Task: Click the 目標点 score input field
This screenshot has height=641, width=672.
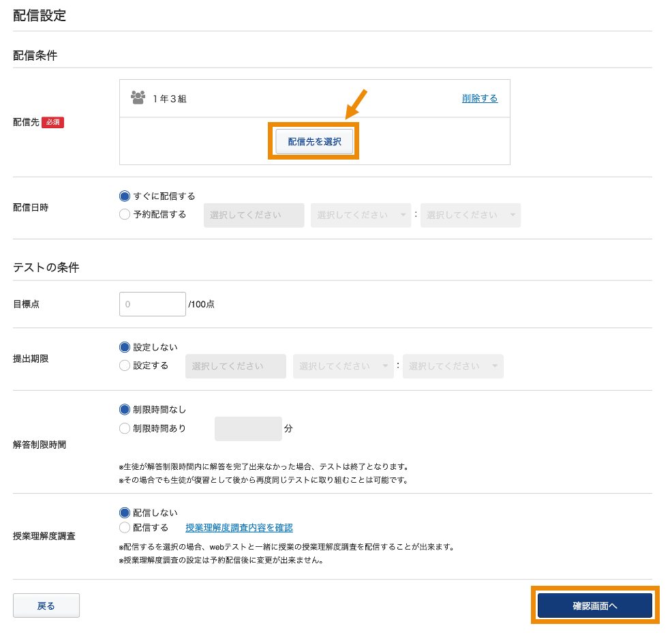Action: 153,304
